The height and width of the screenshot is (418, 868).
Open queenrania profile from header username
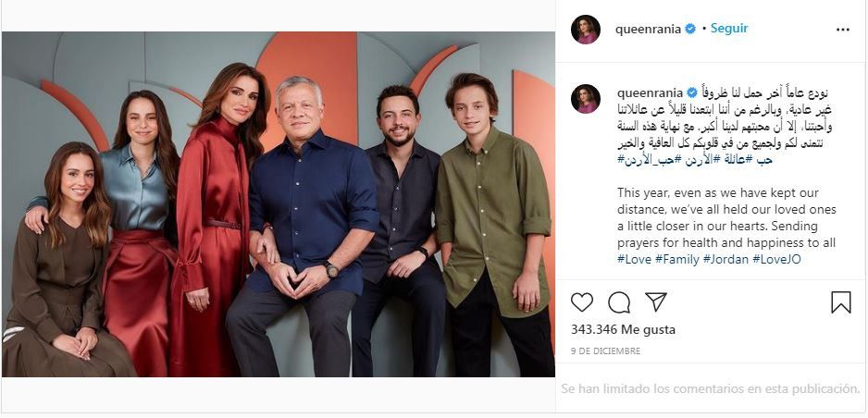point(648,30)
